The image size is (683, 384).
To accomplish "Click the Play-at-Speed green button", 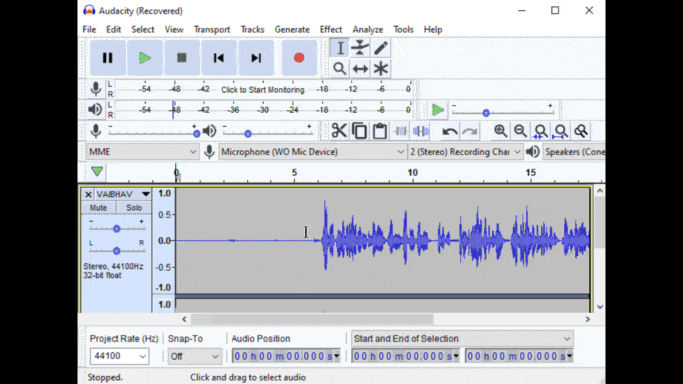I will pos(438,110).
